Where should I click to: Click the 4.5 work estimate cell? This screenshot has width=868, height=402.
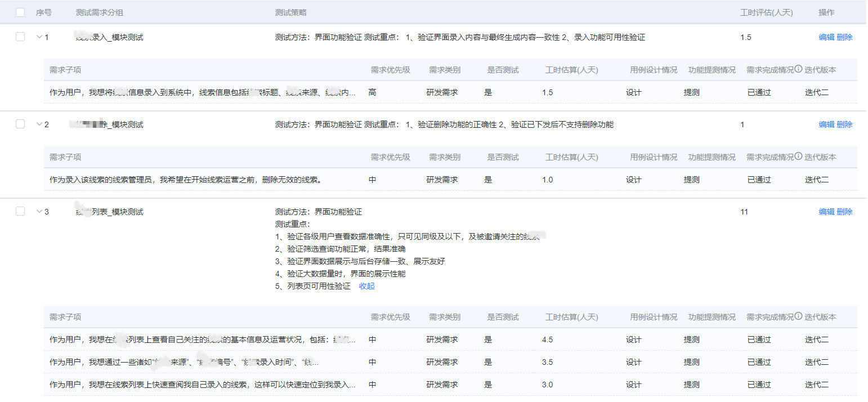point(547,340)
